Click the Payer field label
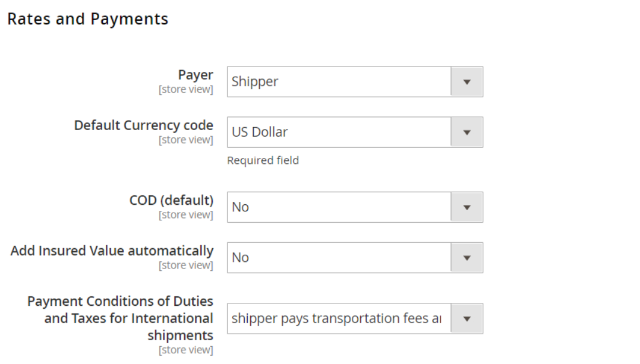The image size is (640, 364). 196,75
